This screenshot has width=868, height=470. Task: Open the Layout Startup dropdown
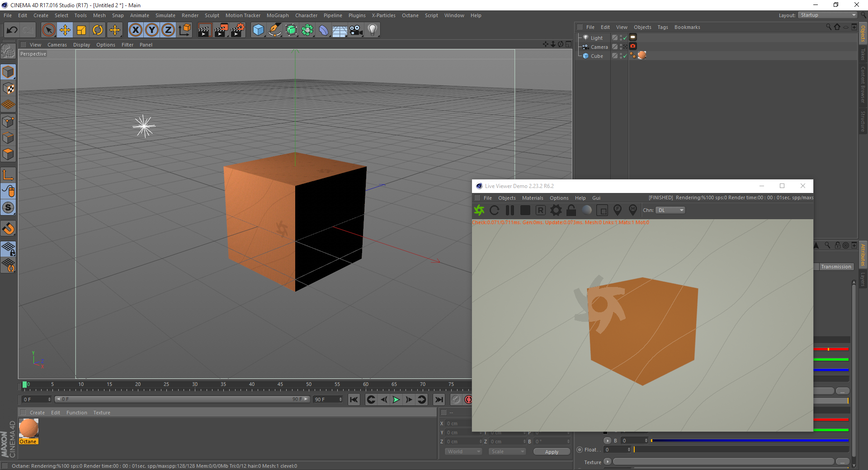coord(828,15)
